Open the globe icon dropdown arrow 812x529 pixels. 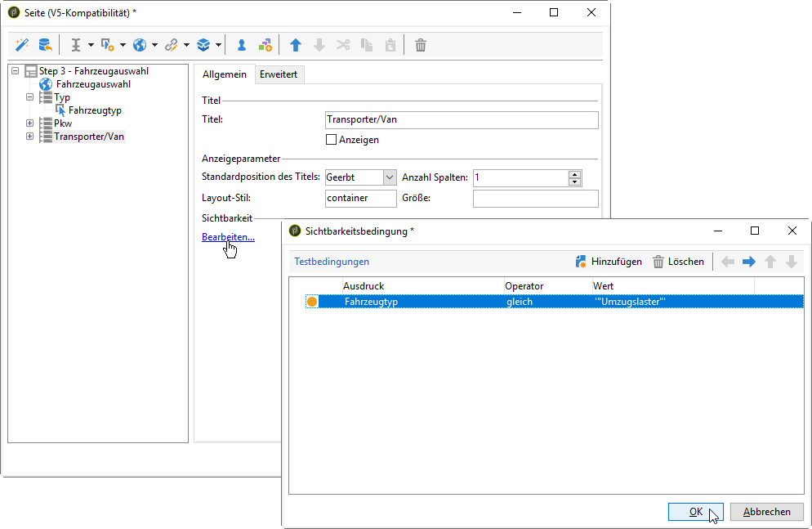click(x=154, y=45)
